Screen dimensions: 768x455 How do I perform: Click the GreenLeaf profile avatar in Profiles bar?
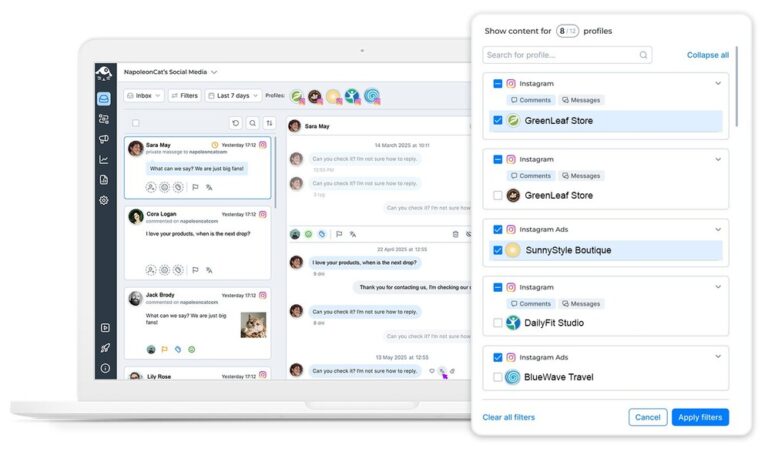tap(297, 96)
